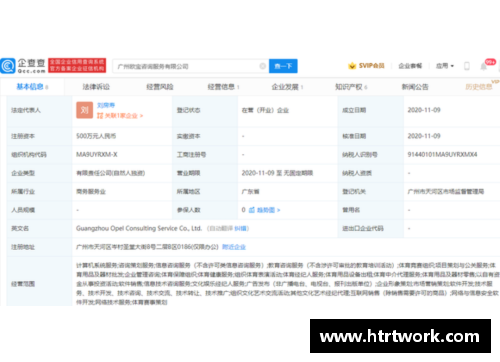The width and height of the screenshot is (500, 362).
Task: Select Guangzhou Opel Consulting Service Co., Ltd. text
Action: pos(139,228)
